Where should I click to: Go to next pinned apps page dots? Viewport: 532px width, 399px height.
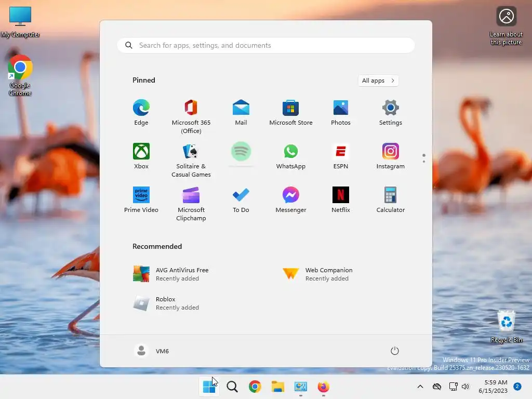point(424,158)
